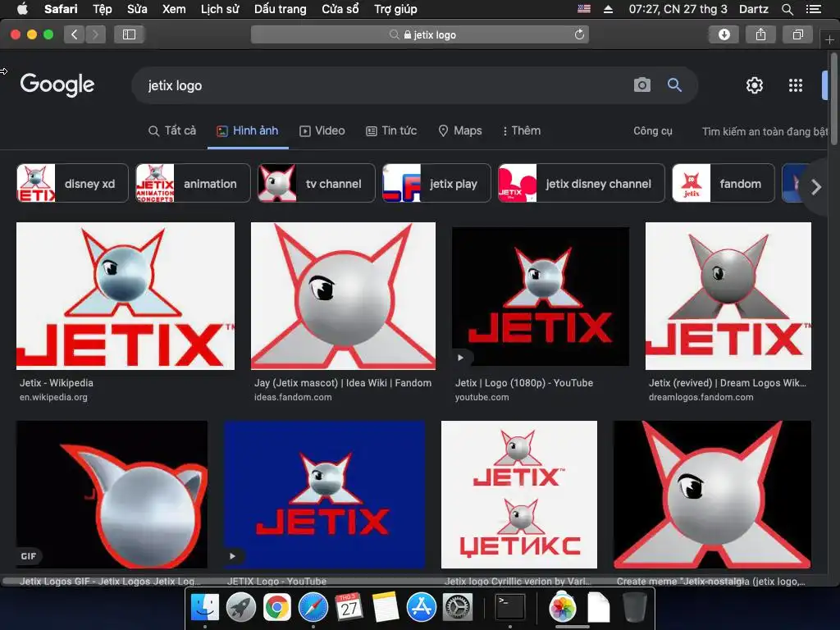The image size is (840, 630).
Task: Click the Safari address bar
Action: (x=420, y=34)
